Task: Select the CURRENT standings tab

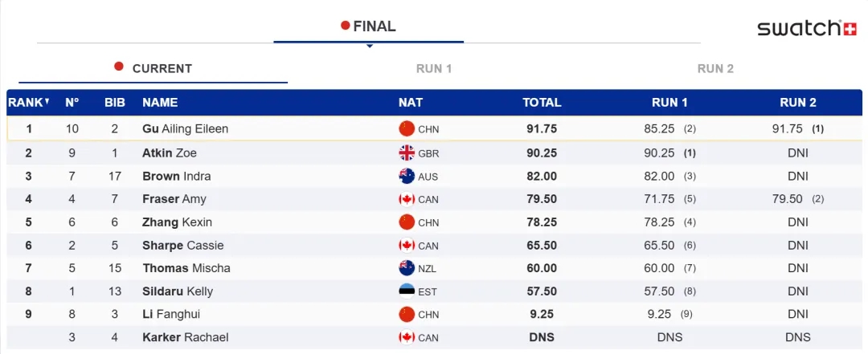Action: pyautogui.click(x=154, y=68)
